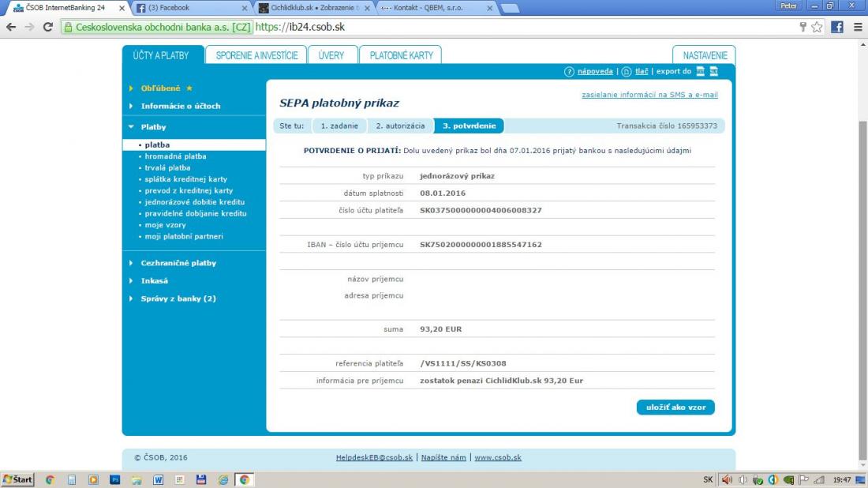The image size is (868, 488).
Task: Open Calculator from taskbar
Action: pyautogui.click(x=72, y=479)
